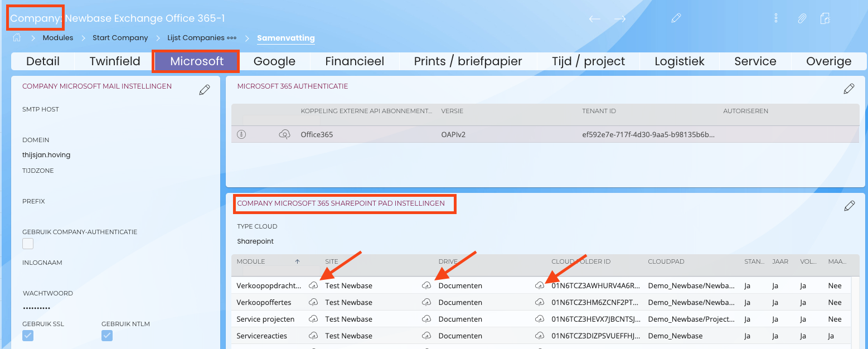Viewport: 868px width, 349px height.
Task: Switch to the Overige tab
Action: click(828, 61)
